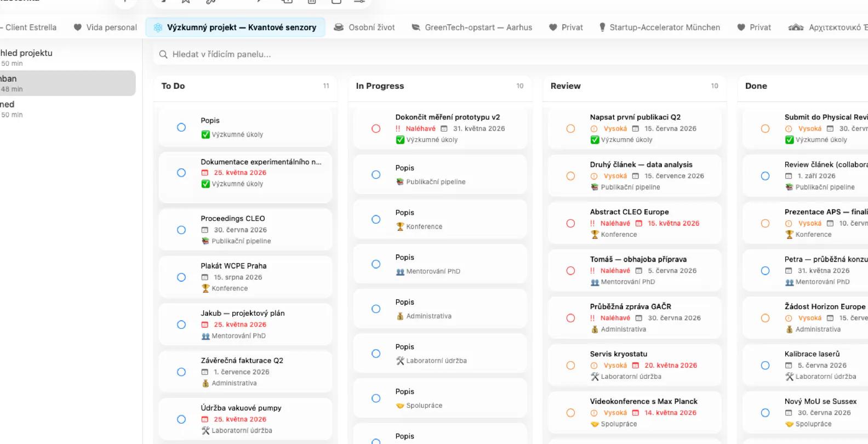
Task: Click the books icon beside Publikační pipeline in In Progress
Action: pos(400,182)
